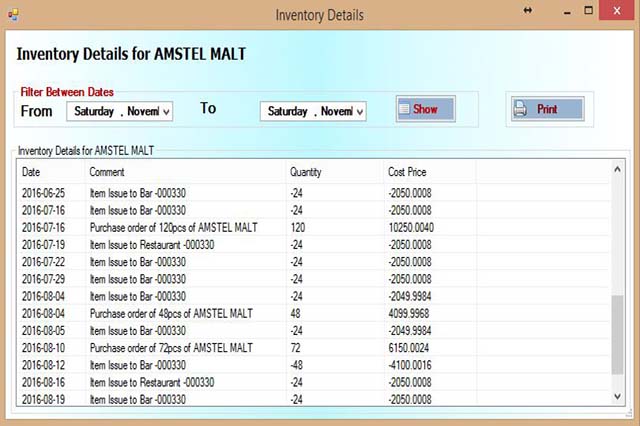640x426 pixels.
Task: Open the To date dropdown arrow
Action: point(360,111)
